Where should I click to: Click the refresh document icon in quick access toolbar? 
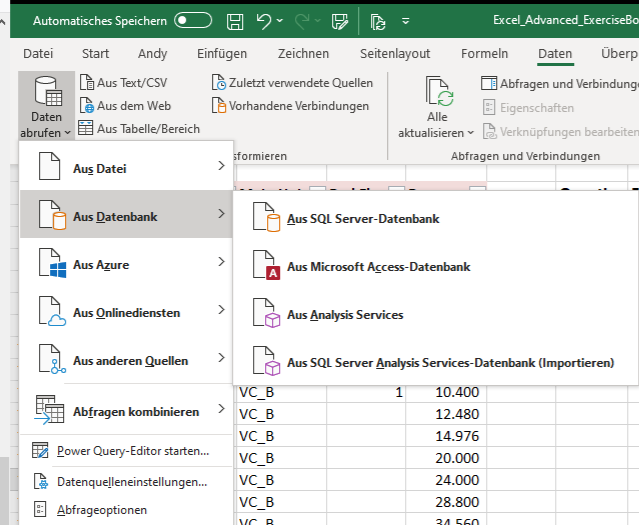click(378, 22)
